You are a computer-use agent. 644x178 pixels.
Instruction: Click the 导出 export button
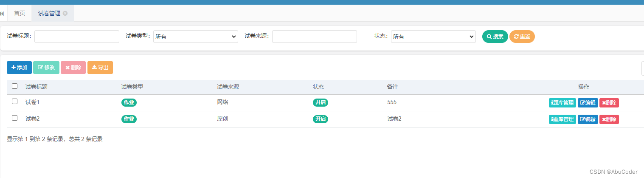tap(100, 68)
